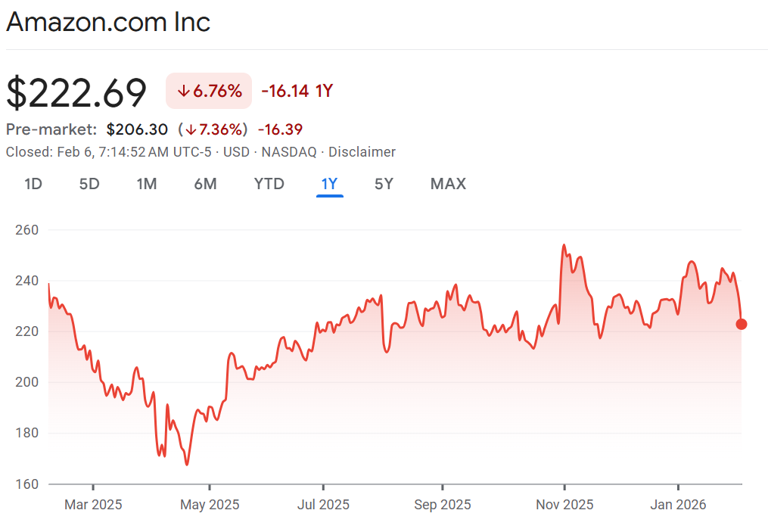
Task: Click the active 1Y tab
Action: coord(330,184)
